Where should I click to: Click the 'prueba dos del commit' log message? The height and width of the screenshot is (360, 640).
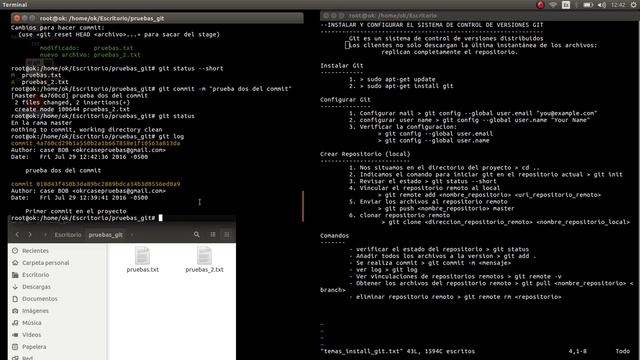[63, 171]
